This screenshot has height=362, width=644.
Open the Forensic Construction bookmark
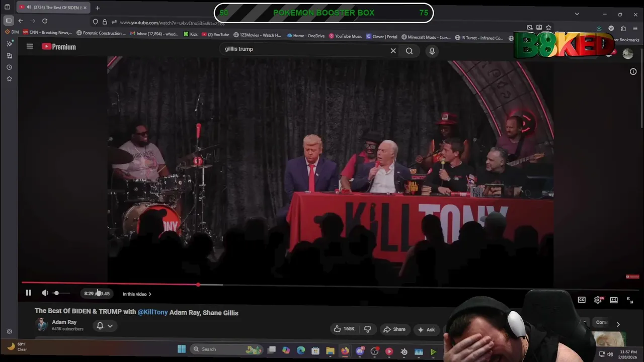coord(101,33)
